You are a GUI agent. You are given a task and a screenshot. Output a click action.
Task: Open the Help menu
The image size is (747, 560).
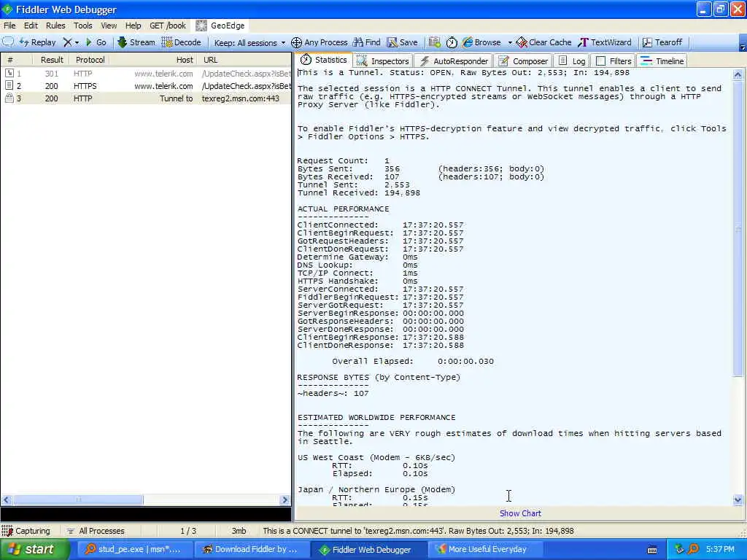click(133, 26)
